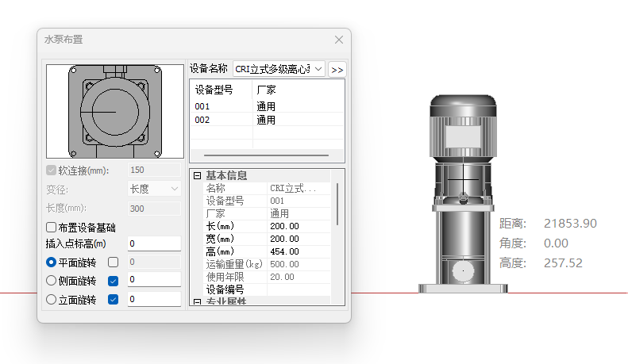This screenshot has height=364, width=628.
Task: Click the 高度 value 257.52
Action: coord(563,262)
